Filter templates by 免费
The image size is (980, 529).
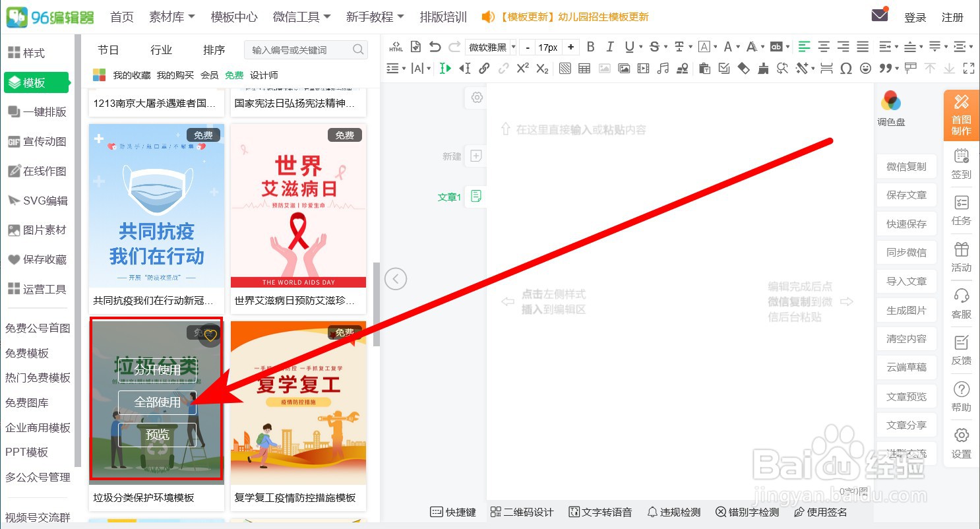coord(234,75)
